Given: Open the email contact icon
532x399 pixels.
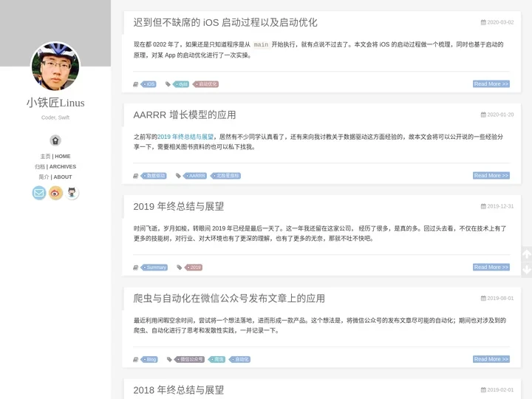Looking at the screenshot, I should [39, 193].
